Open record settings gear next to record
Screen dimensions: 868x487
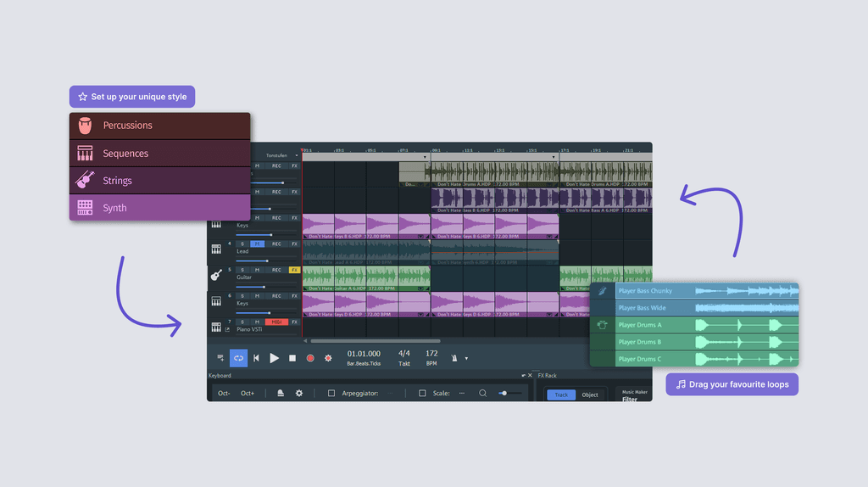point(328,358)
